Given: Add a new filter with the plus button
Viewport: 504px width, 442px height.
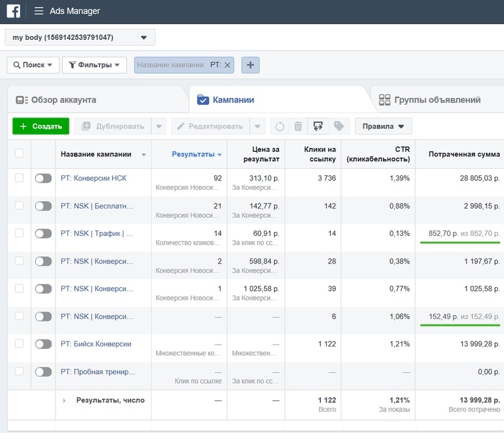Looking at the screenshot, I should [250, 65].
